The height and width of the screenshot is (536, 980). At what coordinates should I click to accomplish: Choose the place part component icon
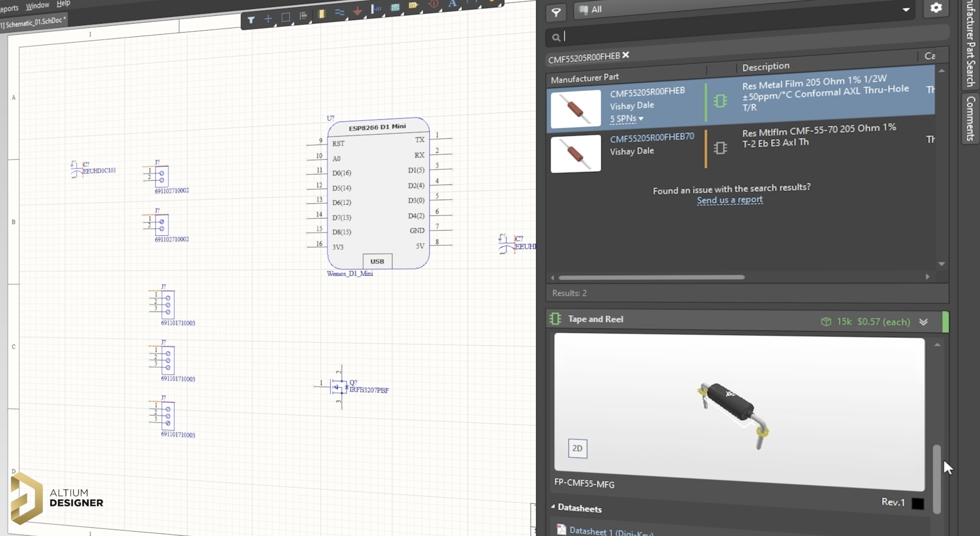[x=321, y=14]
